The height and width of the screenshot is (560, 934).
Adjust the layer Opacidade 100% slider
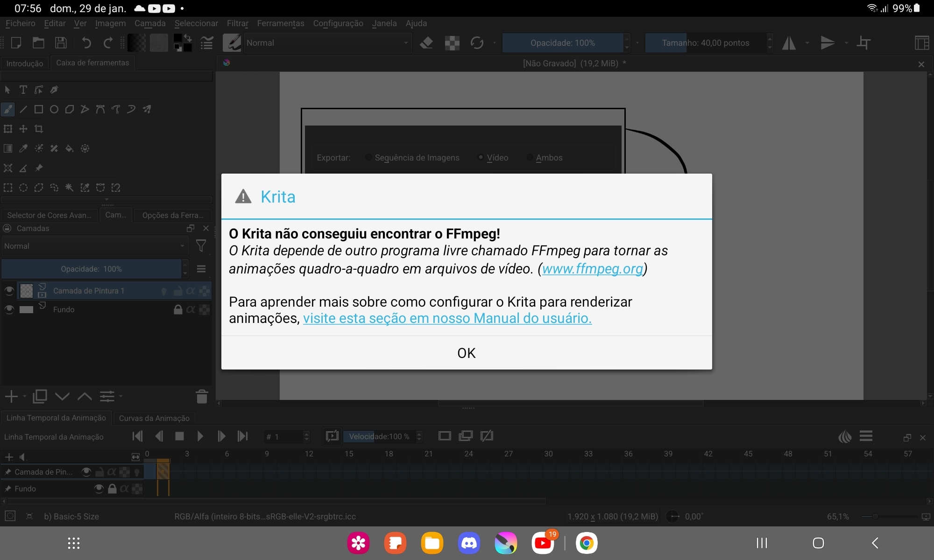(x=91, y=269)
